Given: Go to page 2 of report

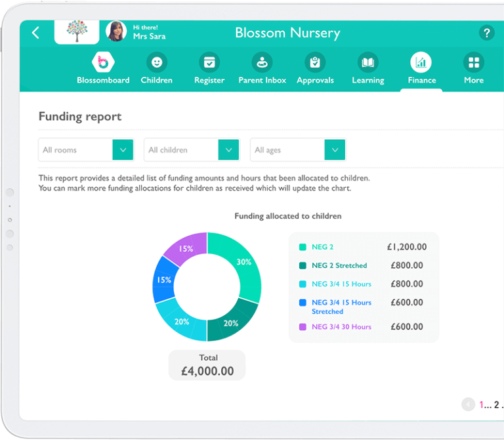Looking at the screenshot, I should [497, 405].
